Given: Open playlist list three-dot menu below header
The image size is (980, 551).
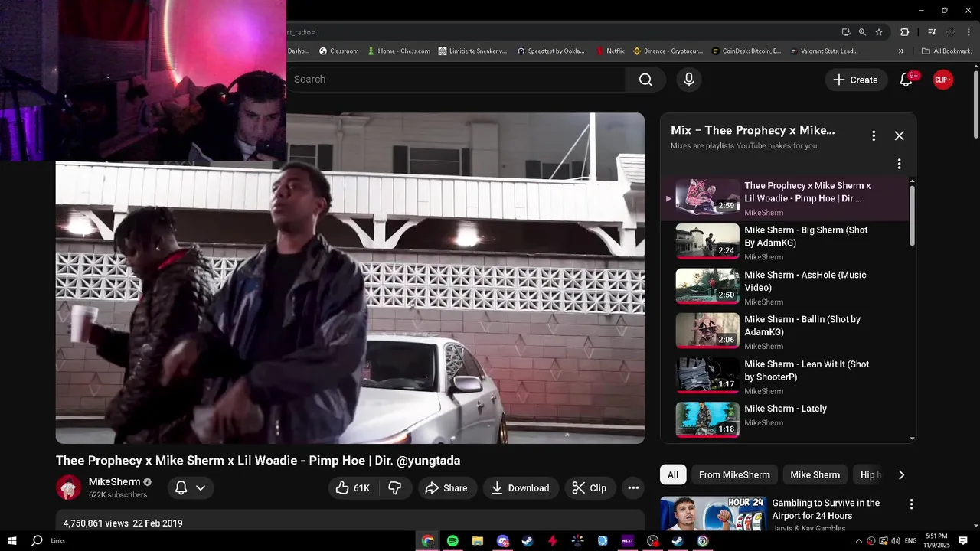Looking at the screenshot, I should (899, 164).
